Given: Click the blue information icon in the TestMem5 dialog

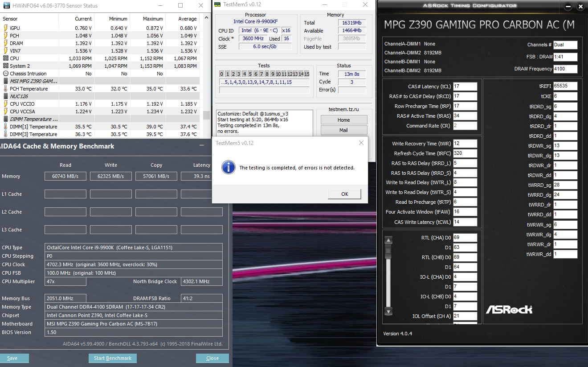Looking at the screenshot, I should pyautogui.click(x=228, y=167).
